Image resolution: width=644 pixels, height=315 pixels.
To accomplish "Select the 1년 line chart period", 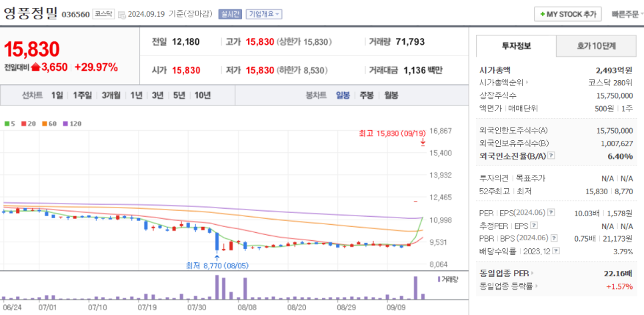I will 137,95.
